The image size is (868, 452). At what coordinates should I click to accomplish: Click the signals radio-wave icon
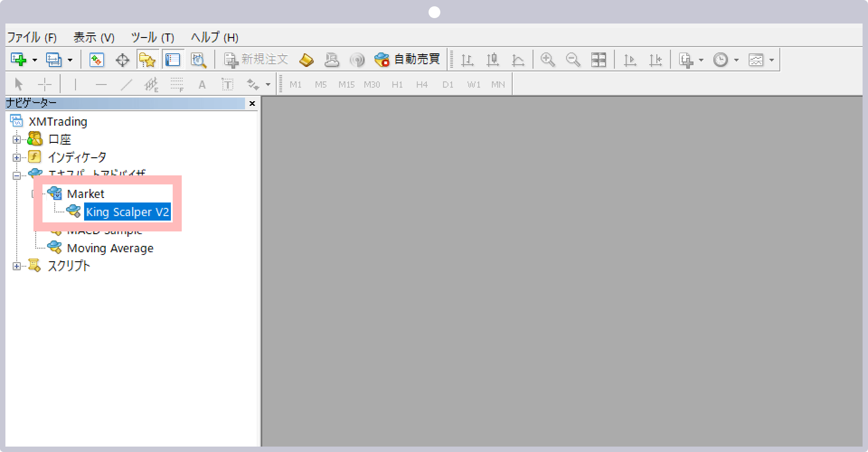point(357,60)
